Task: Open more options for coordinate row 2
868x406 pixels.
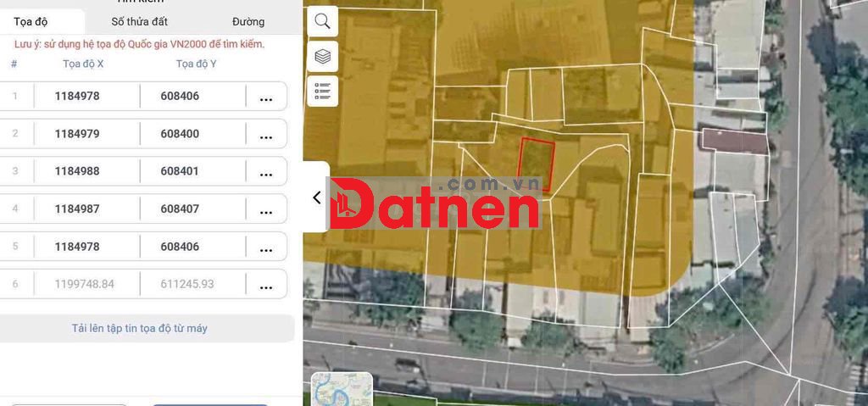Action: tap(265, 134)
